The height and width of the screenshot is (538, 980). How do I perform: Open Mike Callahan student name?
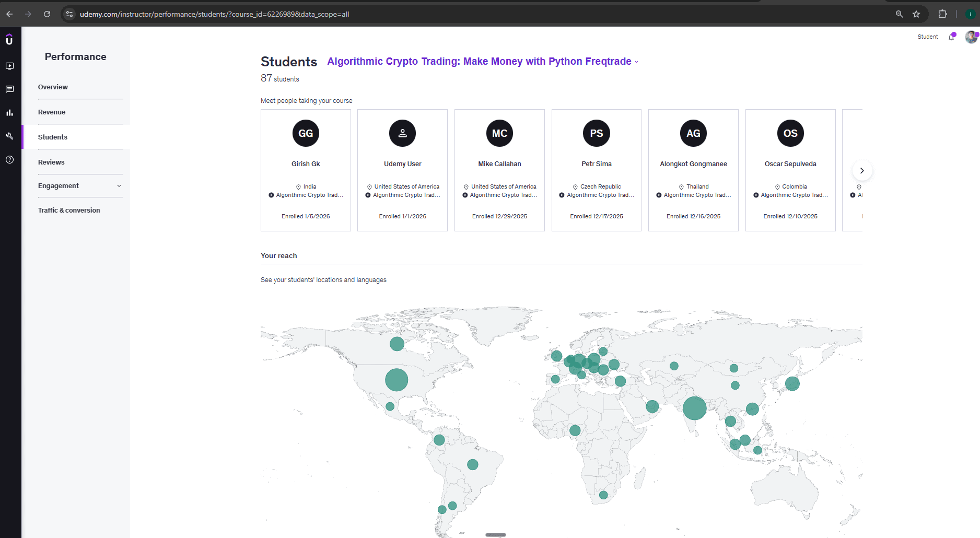pyautogui.click(x=499, y=164)
